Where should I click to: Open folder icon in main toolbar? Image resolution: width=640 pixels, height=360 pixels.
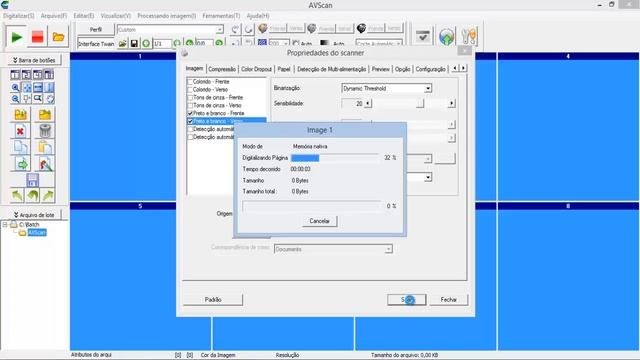[58, 37]
